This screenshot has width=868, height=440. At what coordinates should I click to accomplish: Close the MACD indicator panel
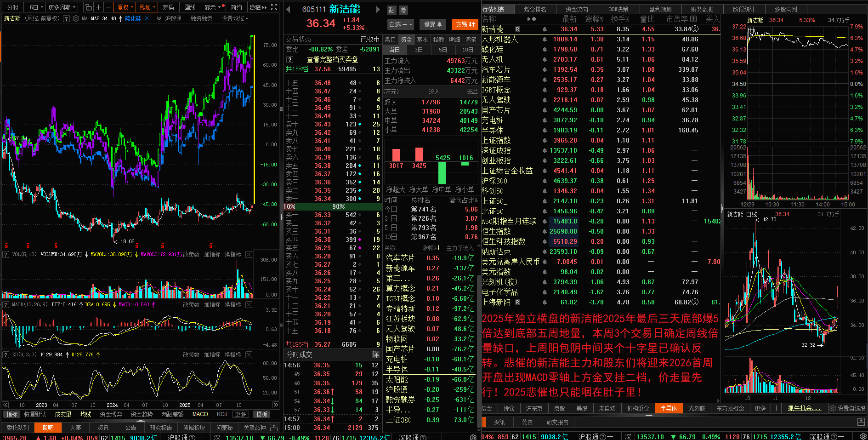point(249,304)
